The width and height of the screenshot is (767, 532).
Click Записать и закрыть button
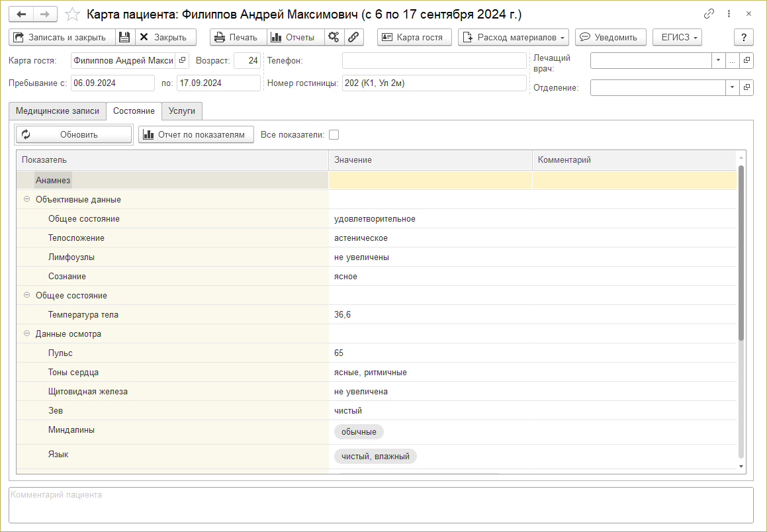click(62, 37)
